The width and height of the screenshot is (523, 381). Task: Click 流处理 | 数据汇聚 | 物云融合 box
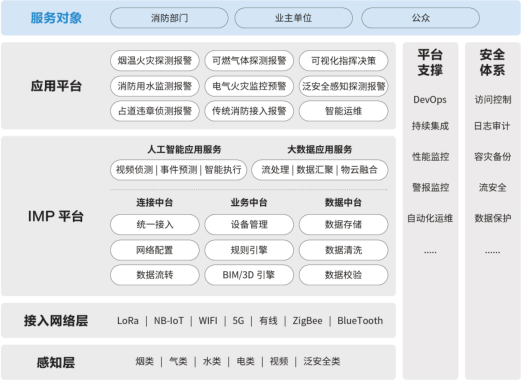tap(320, 170)
